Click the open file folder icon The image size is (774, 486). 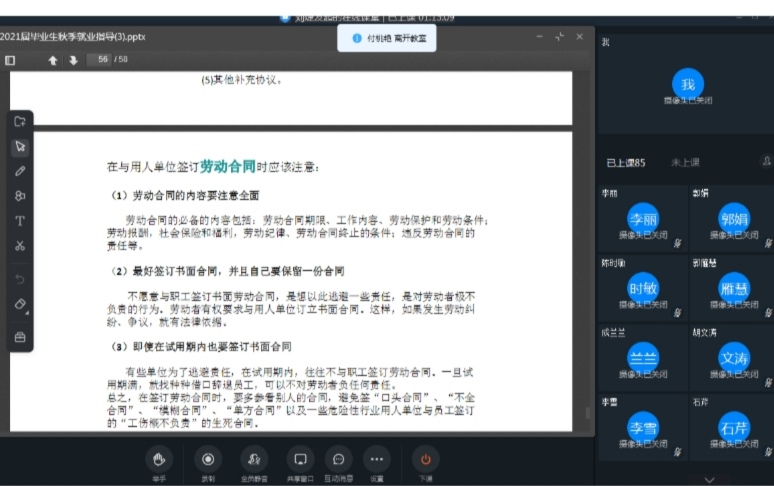[x=20, y=121]
